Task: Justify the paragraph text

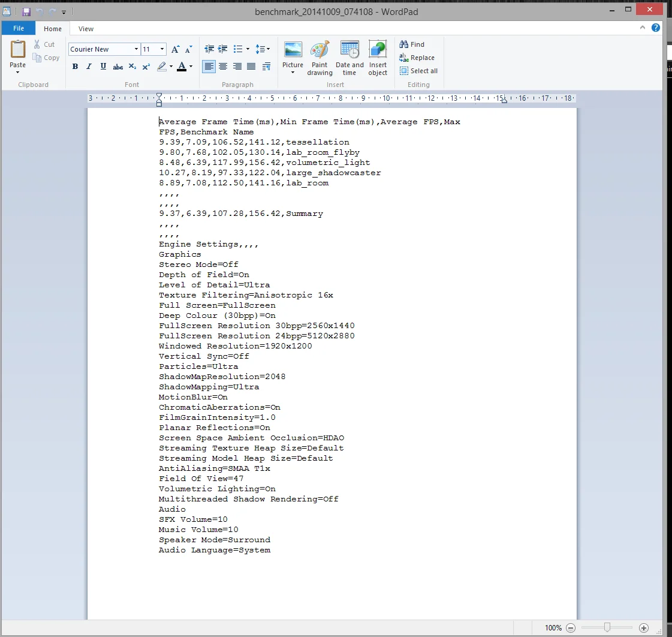Action: pos(251,67)
